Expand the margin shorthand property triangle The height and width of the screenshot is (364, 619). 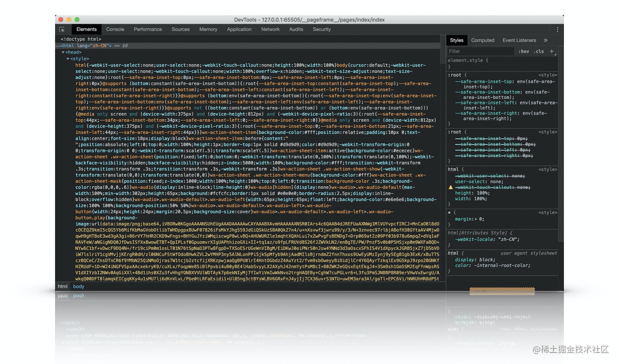(476, 219)
